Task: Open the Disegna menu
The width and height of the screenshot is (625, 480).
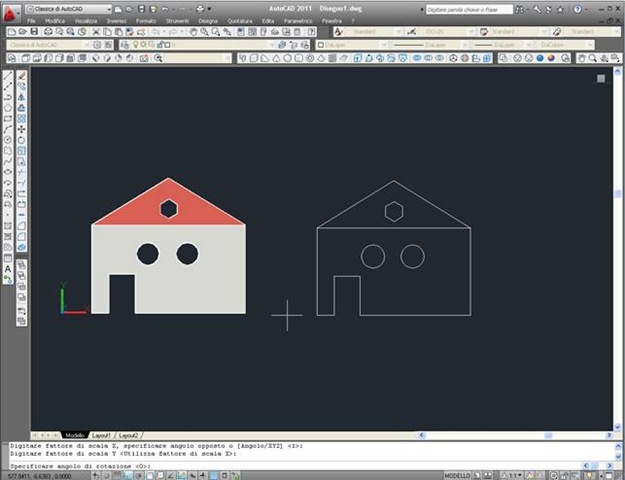Action: (207, 20)
